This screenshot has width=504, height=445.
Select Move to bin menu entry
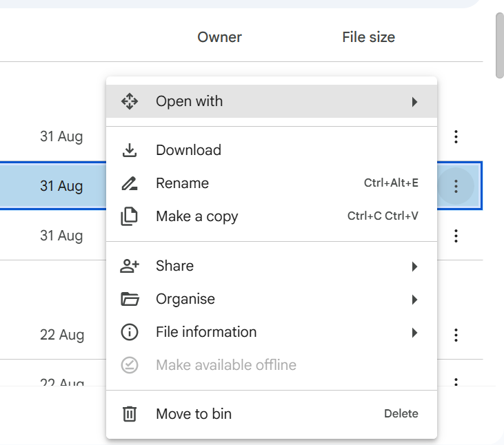click(194, 414)
